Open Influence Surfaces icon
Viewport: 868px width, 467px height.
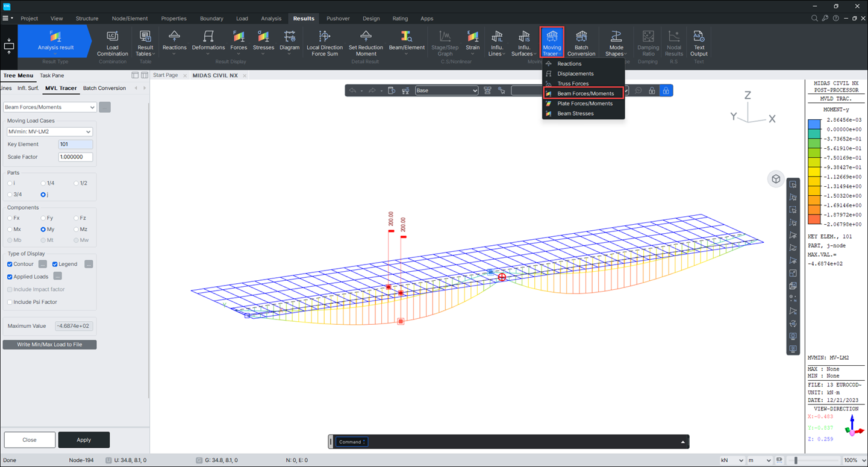click(524, 43)
